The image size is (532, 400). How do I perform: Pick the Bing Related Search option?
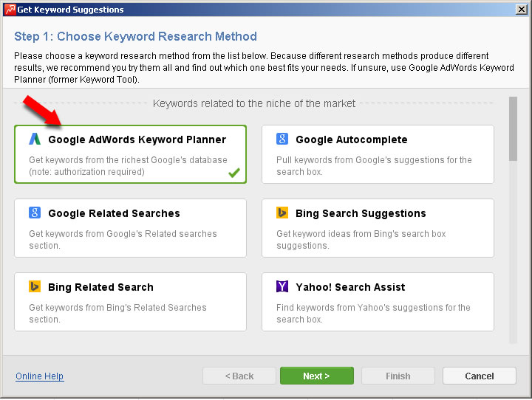pos(130,302)
